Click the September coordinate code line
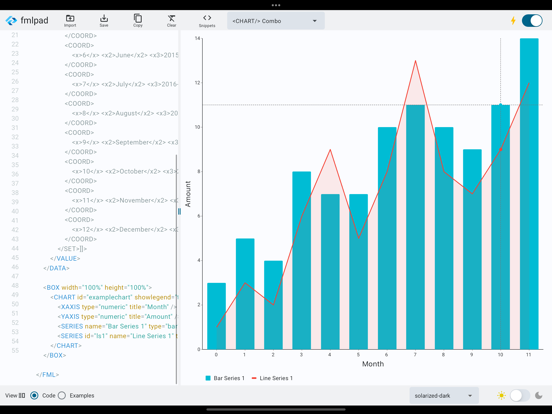 coord(125,142)
